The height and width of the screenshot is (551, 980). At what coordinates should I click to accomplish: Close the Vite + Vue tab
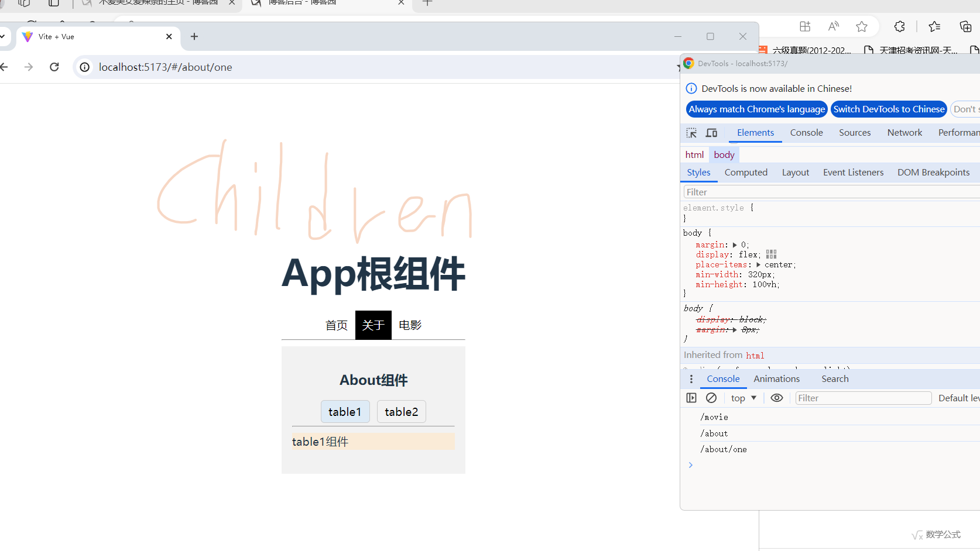coord(169,36)
